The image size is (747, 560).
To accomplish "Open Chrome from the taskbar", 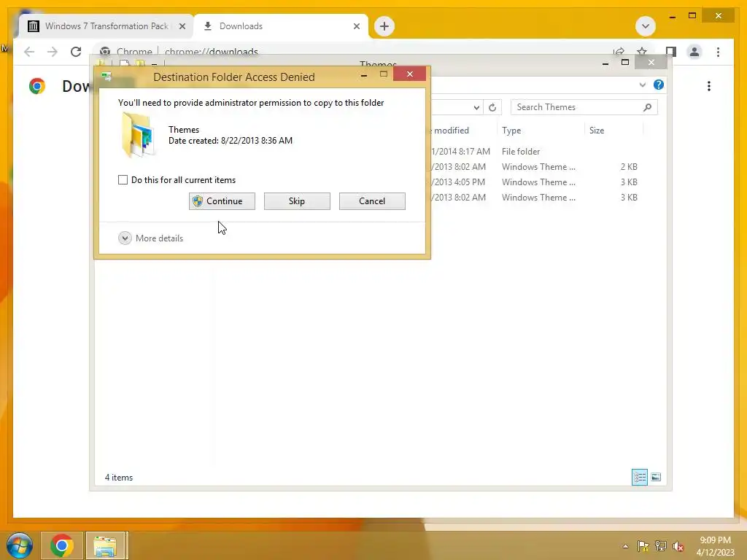I will [x=61, y=545].
